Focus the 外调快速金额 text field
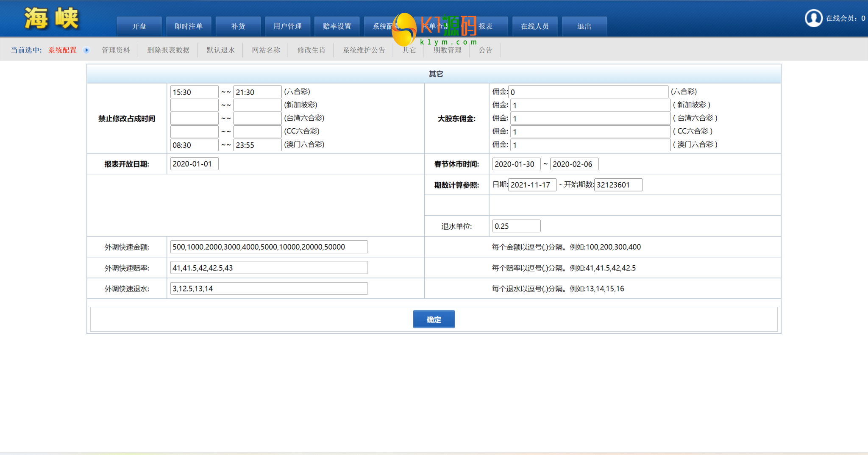 pyautogui.click(x=269, y=247)
